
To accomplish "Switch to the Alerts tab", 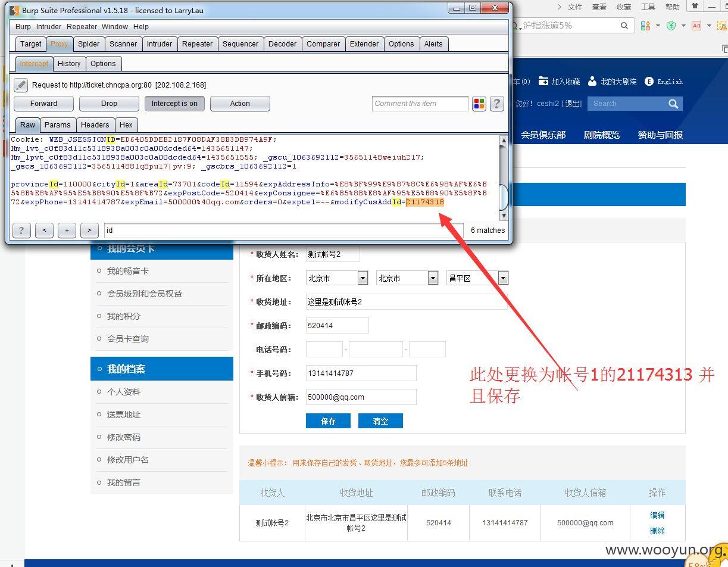I will 433,44.
